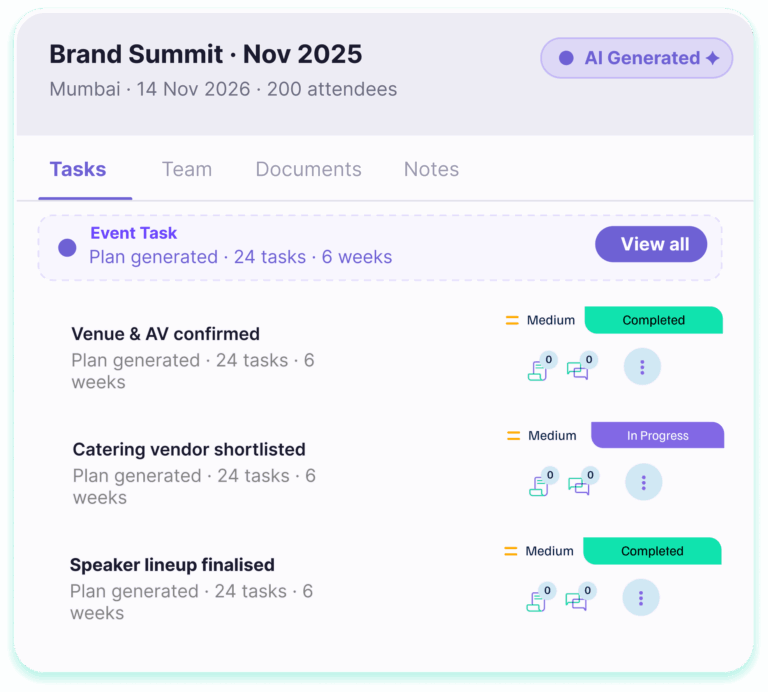The height and width of the screenshot is (692, 768).
Task: Expand more options for Speaker lineup finalised
Action: (x=640, y=598)
